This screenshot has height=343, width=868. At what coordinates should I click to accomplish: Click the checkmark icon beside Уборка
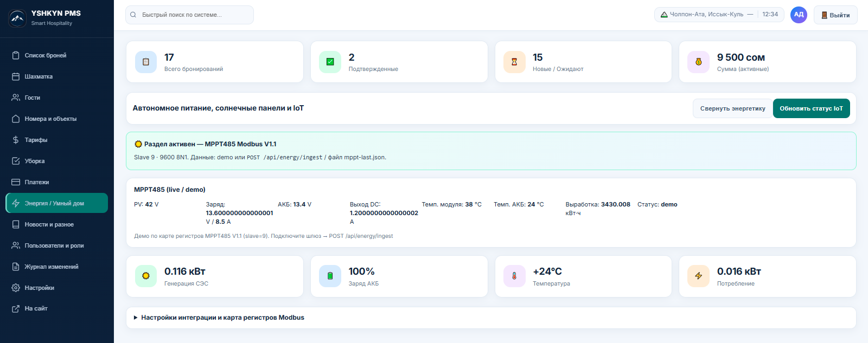[x=16, y=161]
